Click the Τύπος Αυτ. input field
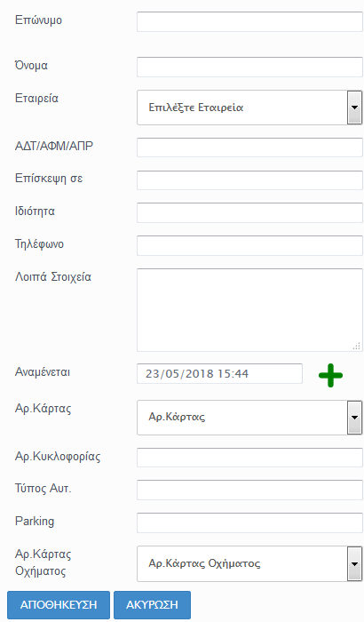 point(249,490)
